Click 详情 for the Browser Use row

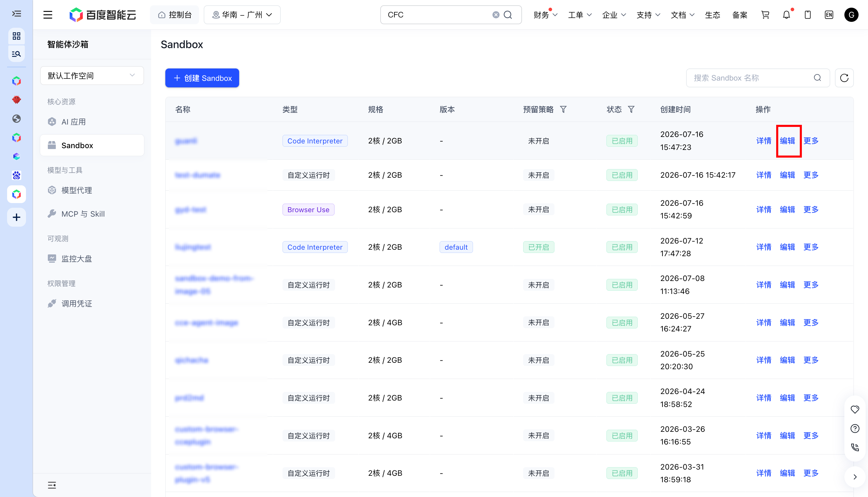[x=763, y=209]
